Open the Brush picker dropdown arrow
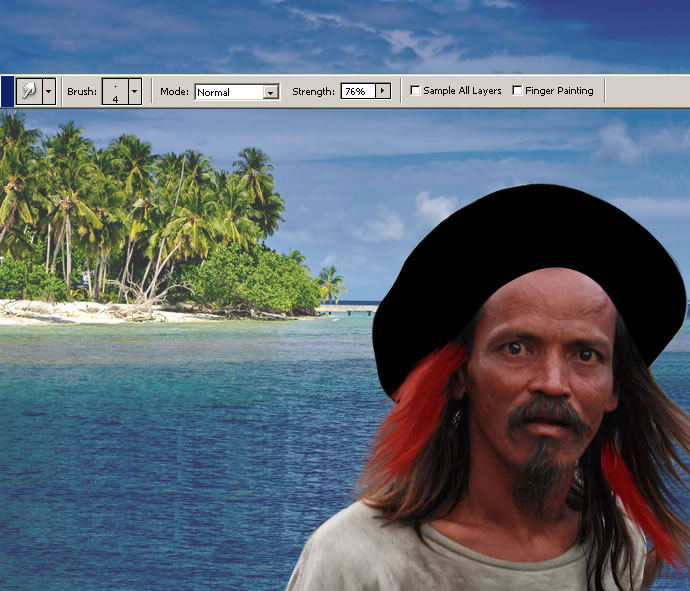 135,92
